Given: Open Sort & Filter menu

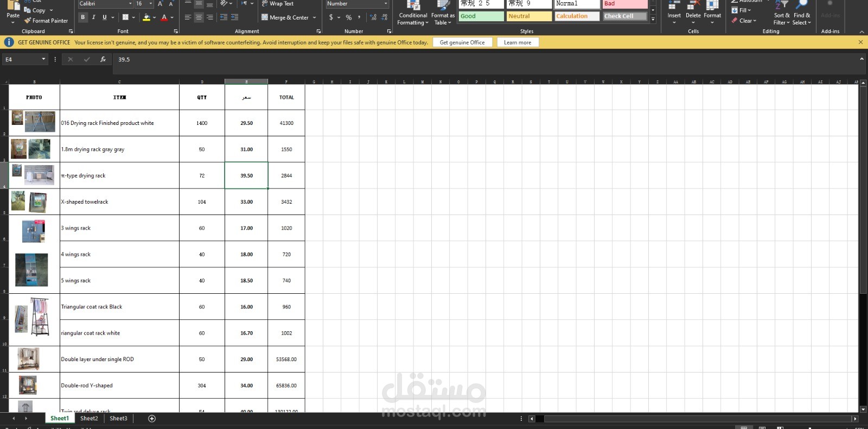Looking at the screenshot, I should tap(782, 13).
